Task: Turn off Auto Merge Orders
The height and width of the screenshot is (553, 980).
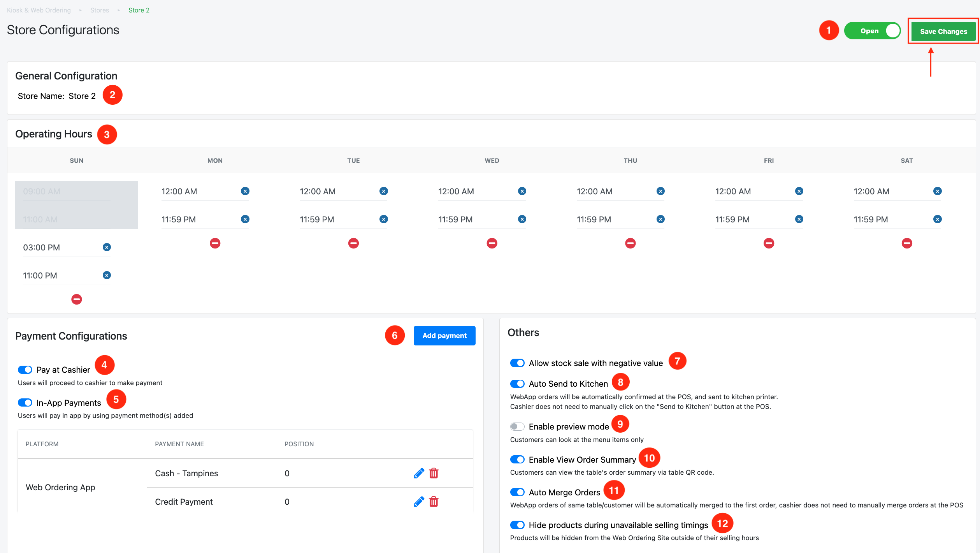Action: coord(517,492)
